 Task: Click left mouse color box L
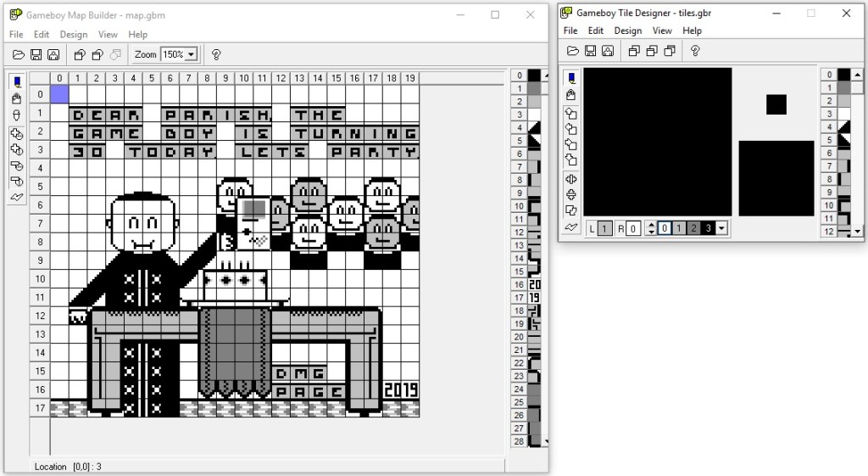pyautogui.click(x=605, y=228)
